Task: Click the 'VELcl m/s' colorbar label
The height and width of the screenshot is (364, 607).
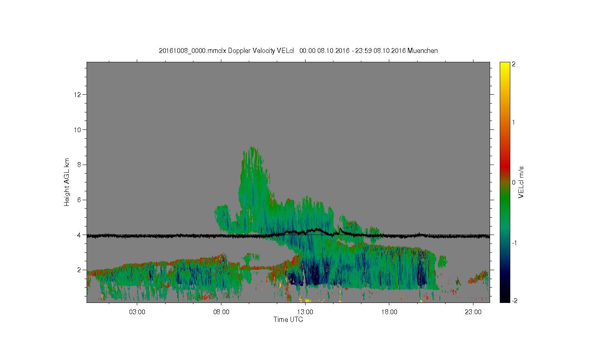Action: coord(521,182)
